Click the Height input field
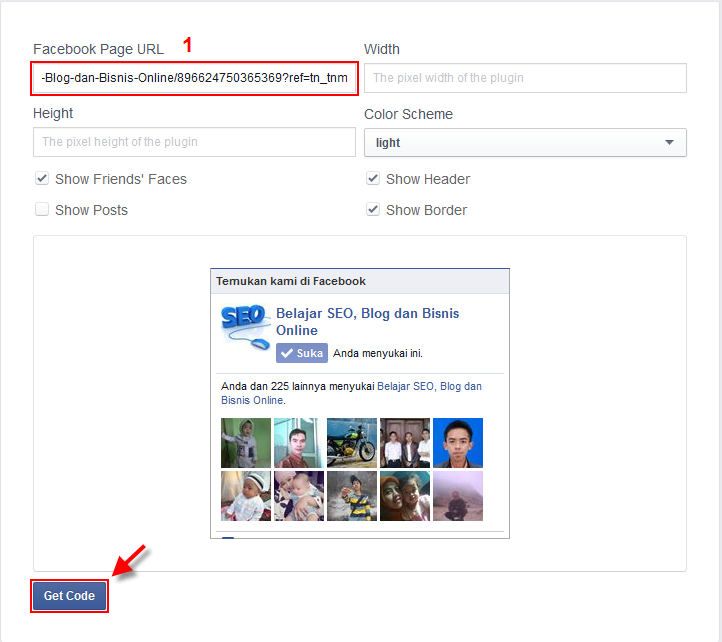 (x=194, y=142)
